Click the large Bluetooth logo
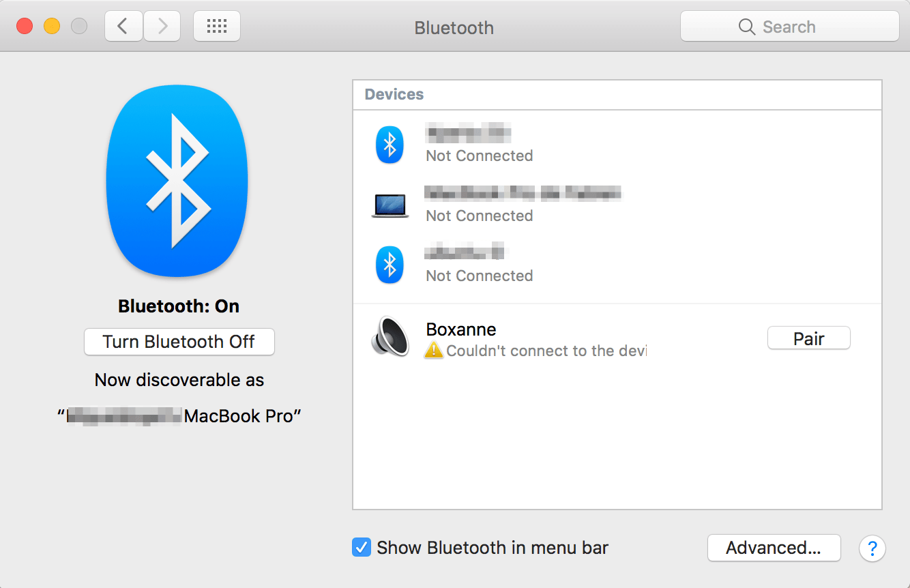910x588 pixels. pos(177,181)
